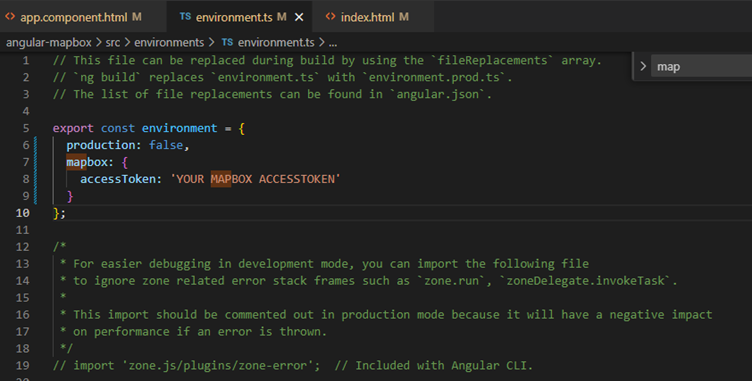Click 'on performance if an error is thrown.' line
Viewport: 752px width, 381px height.
click(200, 332)
